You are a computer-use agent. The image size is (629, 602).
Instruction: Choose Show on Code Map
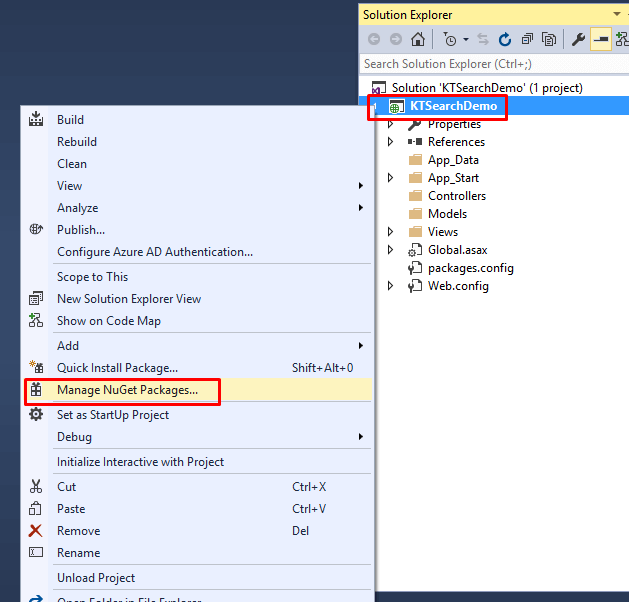[197, 321]
